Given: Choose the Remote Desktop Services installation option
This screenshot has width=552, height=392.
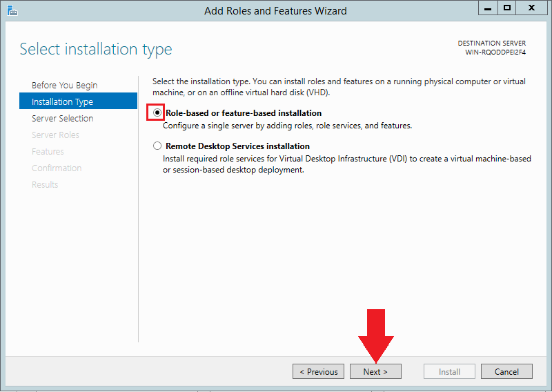Looking at the screenshot, I should tap(157, 146).
